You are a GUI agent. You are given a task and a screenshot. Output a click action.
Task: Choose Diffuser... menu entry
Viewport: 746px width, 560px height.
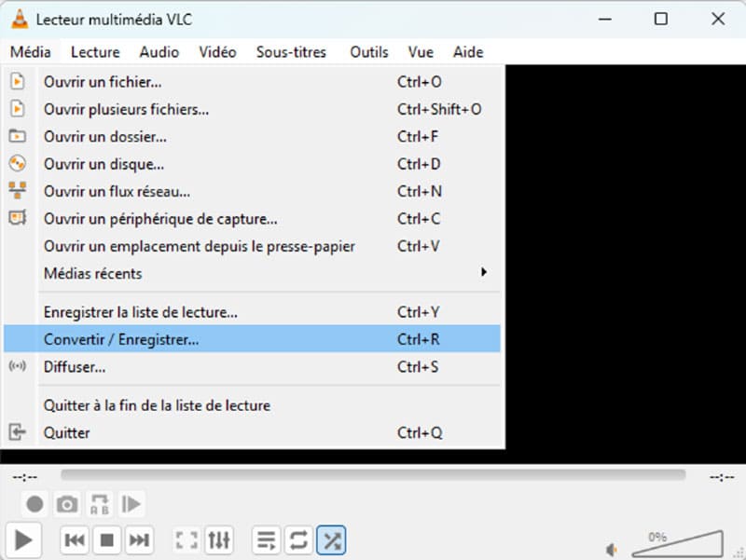[252, 366]
